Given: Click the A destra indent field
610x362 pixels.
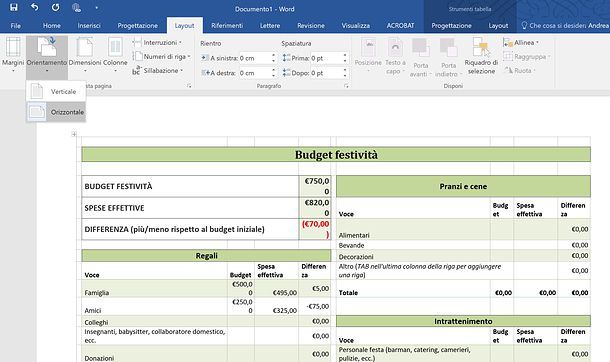Looking at the screenshot, I should [x=254, y=73].
